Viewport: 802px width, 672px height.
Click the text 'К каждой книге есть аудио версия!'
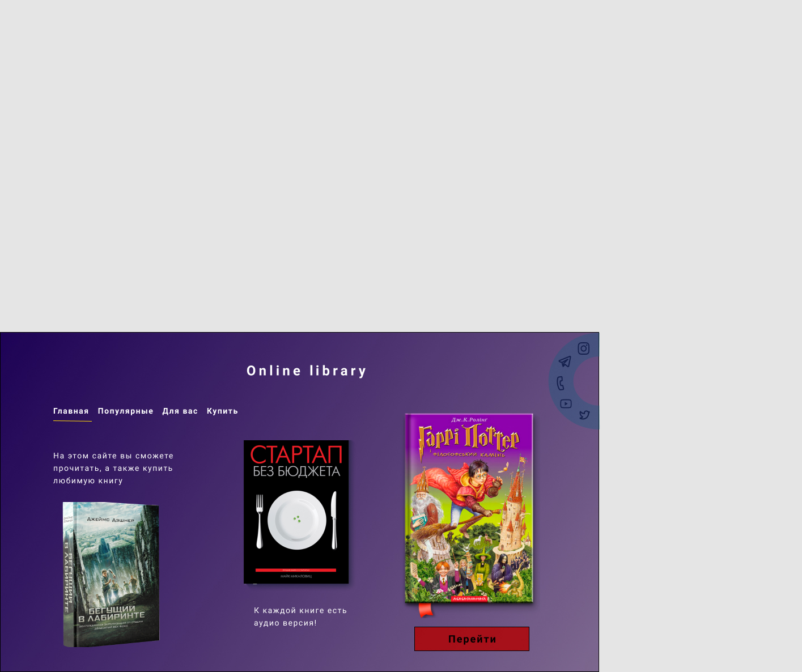[300, 616]
